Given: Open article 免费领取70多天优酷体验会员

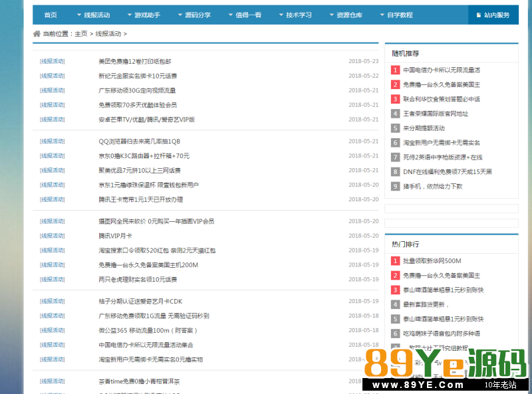Looking at the screenshot, I should tap(138, 105).
